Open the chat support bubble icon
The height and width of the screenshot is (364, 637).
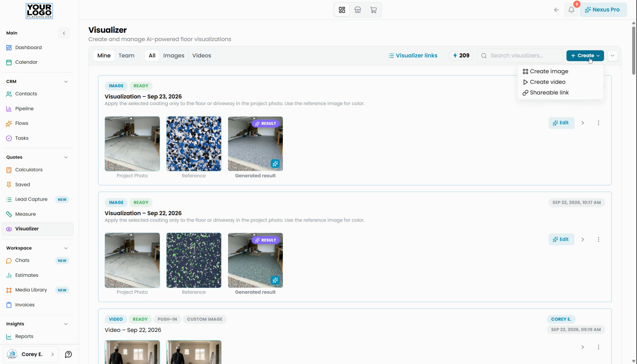[x=68, y=354]
